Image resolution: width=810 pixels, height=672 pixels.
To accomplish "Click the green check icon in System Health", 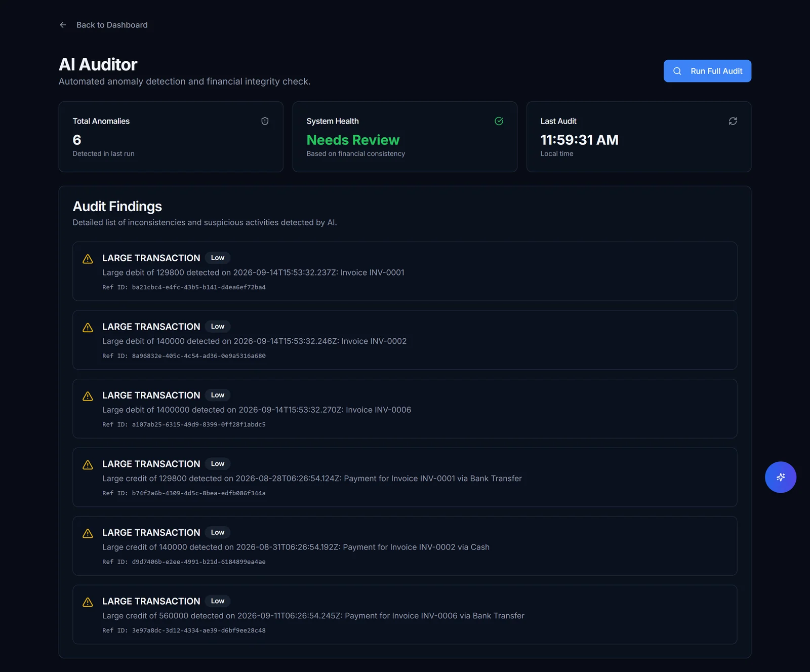I will [x=499, y=121].
